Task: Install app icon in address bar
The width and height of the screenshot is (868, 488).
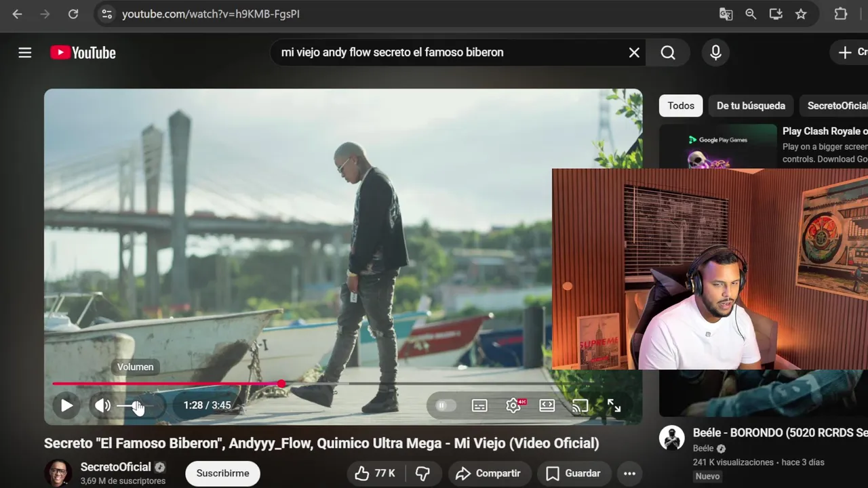Action: (x=776, y=14)
